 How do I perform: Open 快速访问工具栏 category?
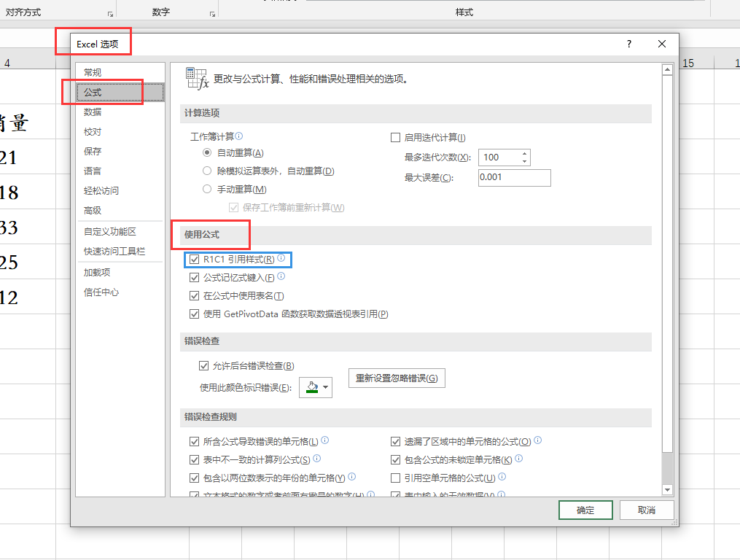(x=120, y=251)
